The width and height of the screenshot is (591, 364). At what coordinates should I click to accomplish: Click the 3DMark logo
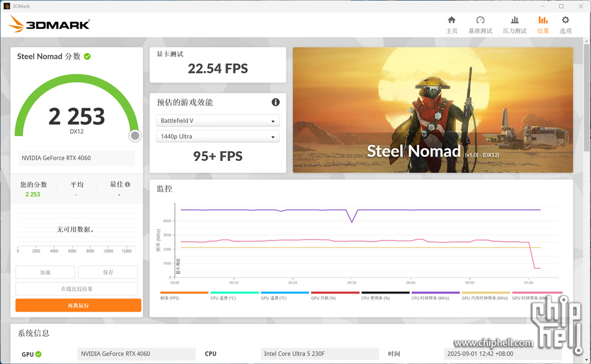[49, 24]
